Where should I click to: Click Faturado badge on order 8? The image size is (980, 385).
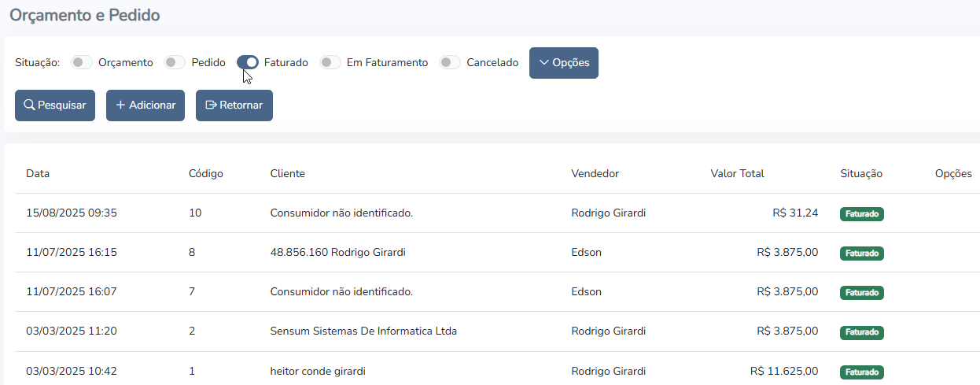[x=862, y=254]
